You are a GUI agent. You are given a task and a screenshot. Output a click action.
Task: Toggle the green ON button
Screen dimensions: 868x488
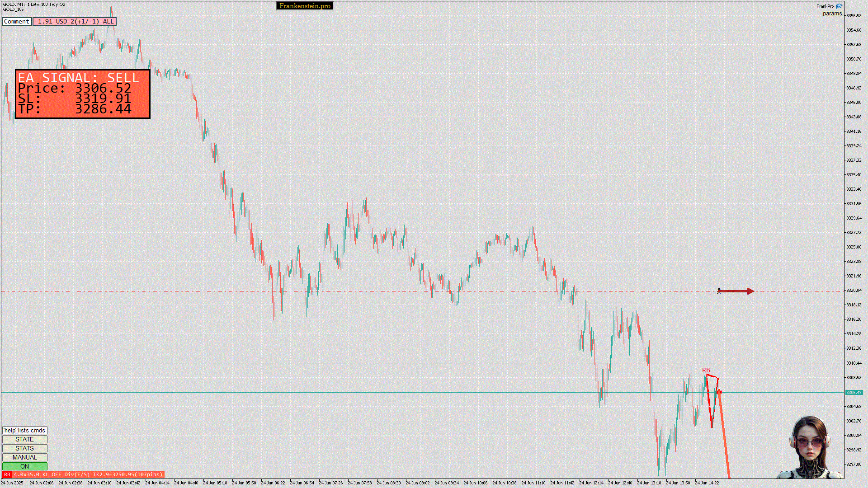pyautogui.click(x=24, y=466)
